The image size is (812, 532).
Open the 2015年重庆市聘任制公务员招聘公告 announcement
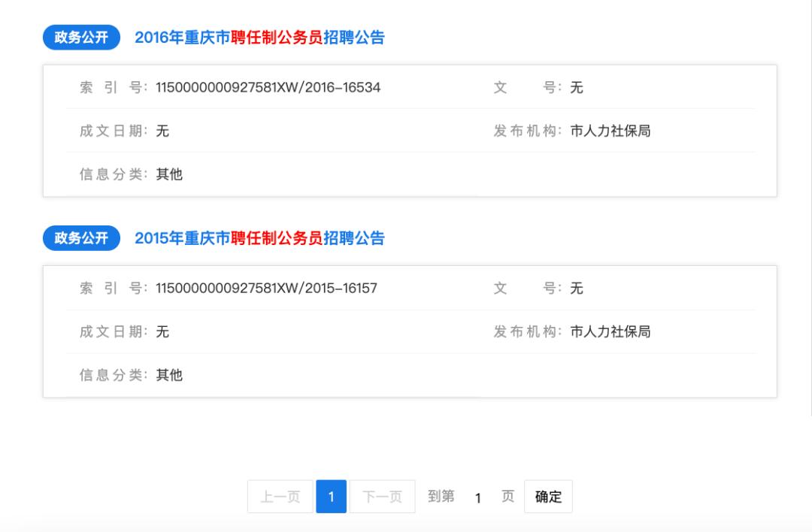[259, 237]
